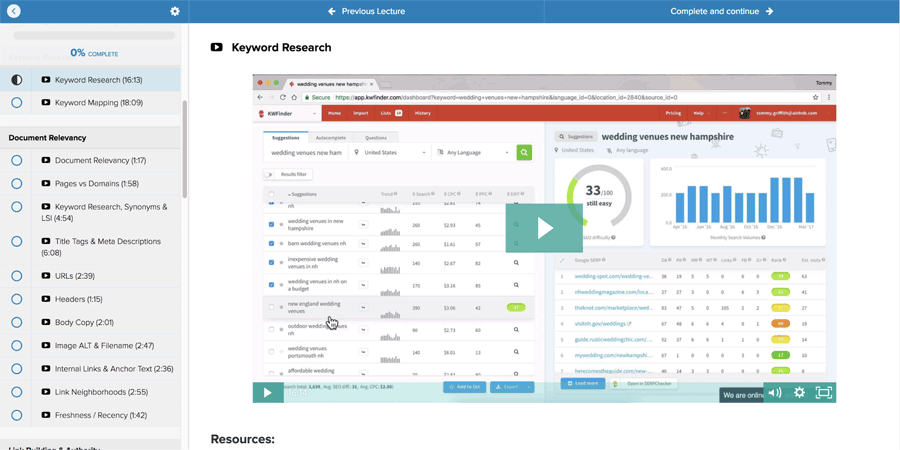Click play button in video control bar
The width and height of the screenshot is (900, 450).
[x=267, y=393]
